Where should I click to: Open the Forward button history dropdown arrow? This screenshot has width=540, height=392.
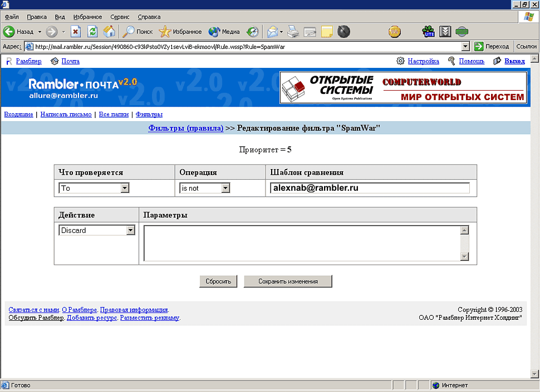[x=63, y=32]
